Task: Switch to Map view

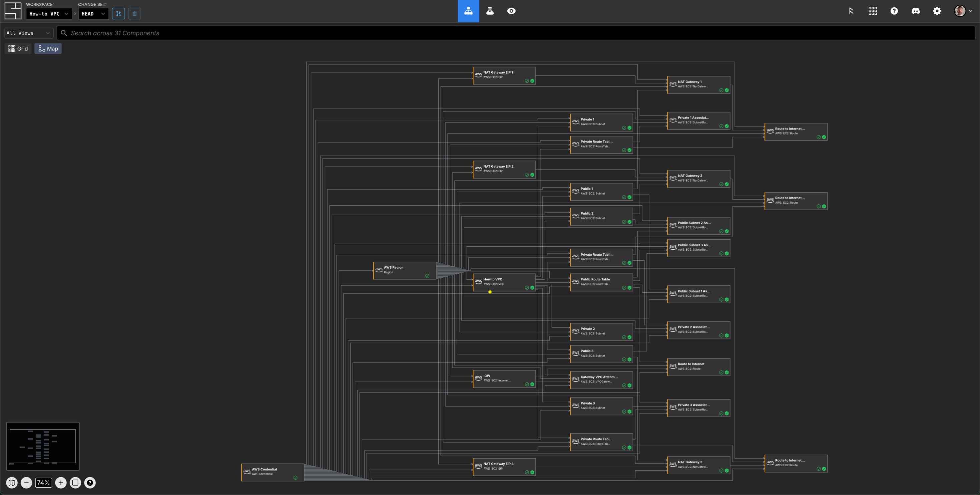Action: pos(48,49)
